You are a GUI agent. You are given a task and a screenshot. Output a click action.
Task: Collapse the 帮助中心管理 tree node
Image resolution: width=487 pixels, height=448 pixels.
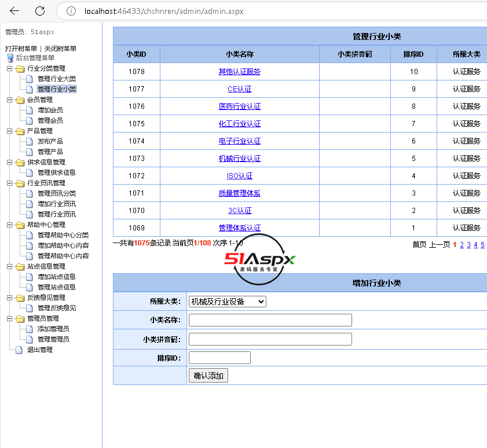[x=10, y=225]
